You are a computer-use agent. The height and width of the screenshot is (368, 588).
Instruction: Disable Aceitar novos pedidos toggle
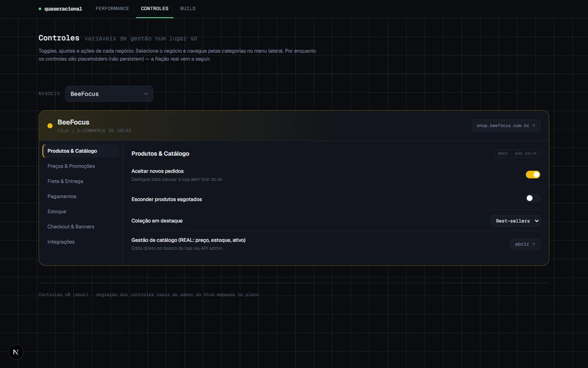click(x=533, y=175)
